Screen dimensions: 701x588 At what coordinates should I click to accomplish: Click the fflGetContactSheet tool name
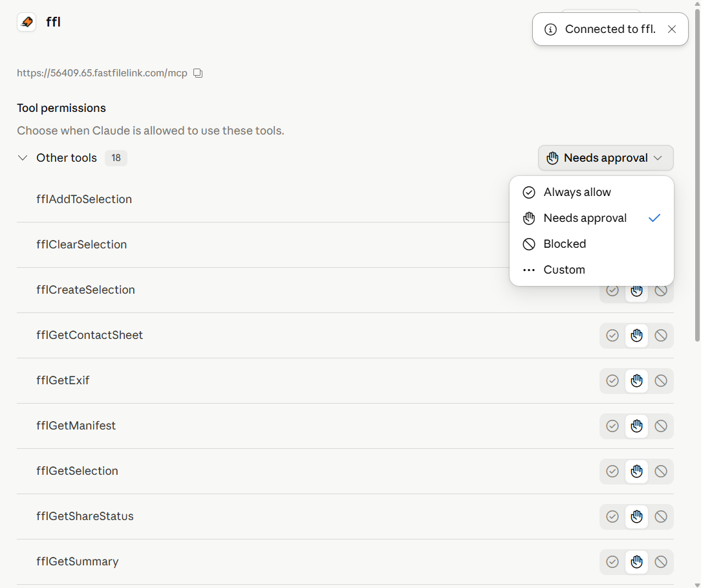tap(89, 335)
